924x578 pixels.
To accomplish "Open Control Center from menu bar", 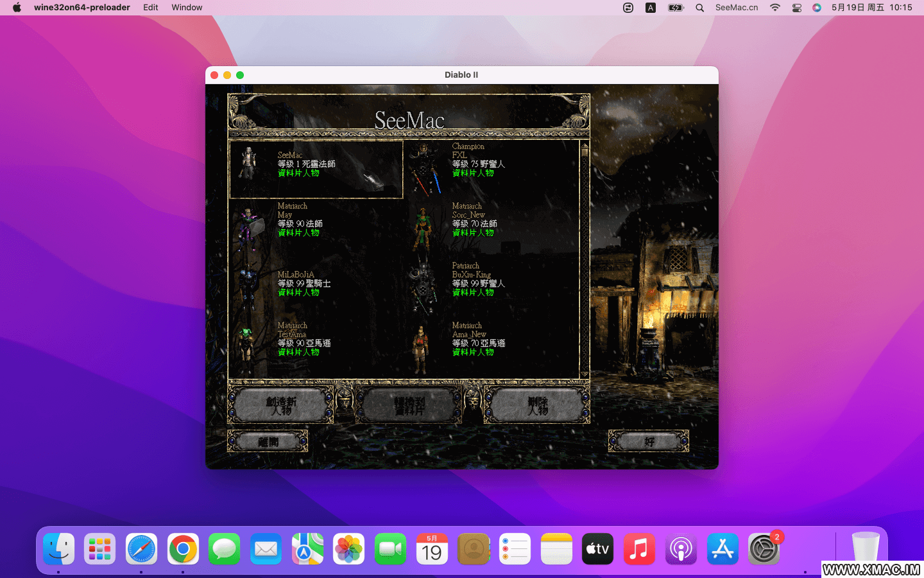I will (x=797, y=8).
